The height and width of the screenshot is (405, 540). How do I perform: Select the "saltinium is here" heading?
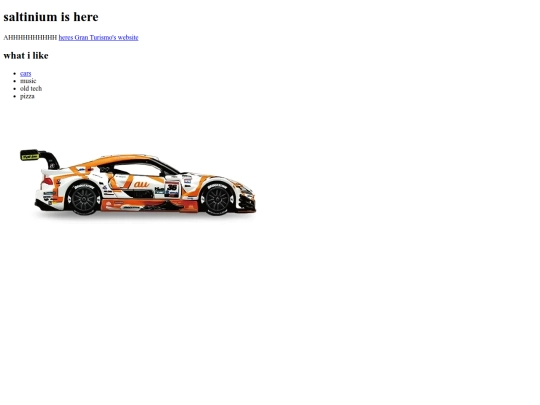pos(51,17)
